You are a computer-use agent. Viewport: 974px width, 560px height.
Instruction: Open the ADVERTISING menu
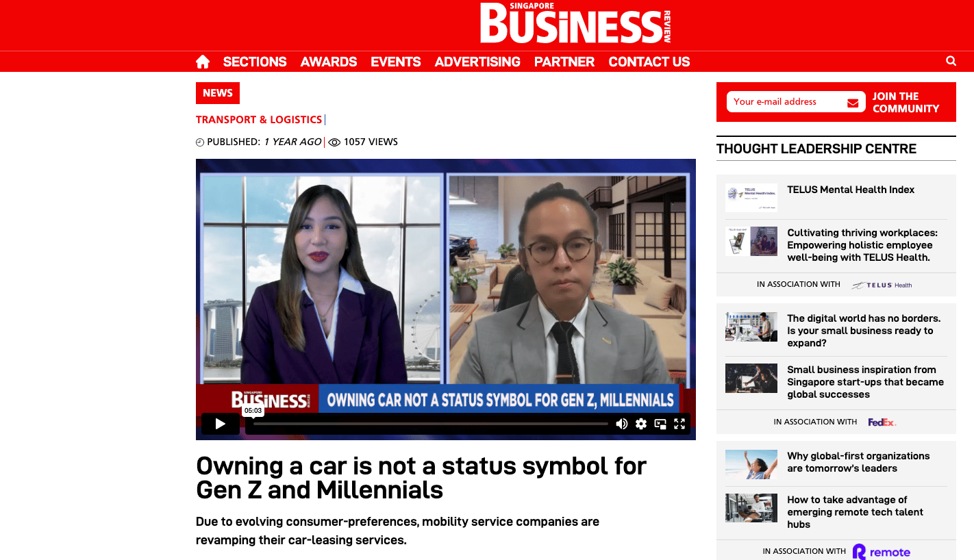(477, 62)
